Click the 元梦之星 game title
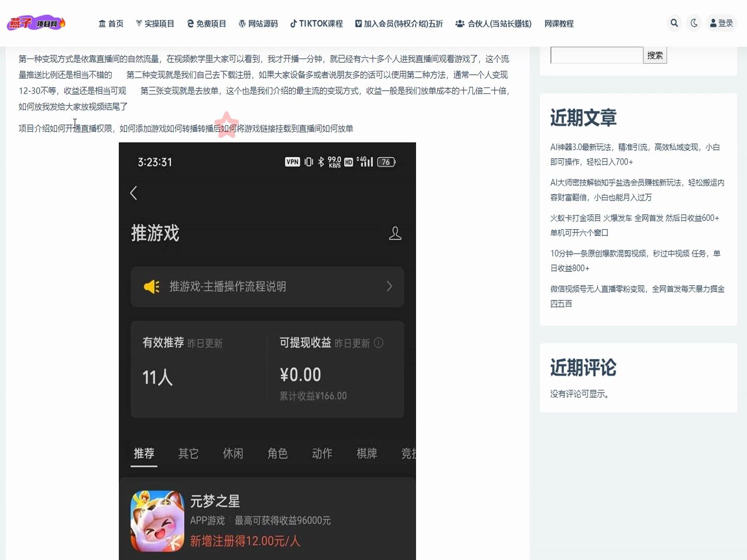The width and height of the screenshot is (747, 560). coord(215,501)
